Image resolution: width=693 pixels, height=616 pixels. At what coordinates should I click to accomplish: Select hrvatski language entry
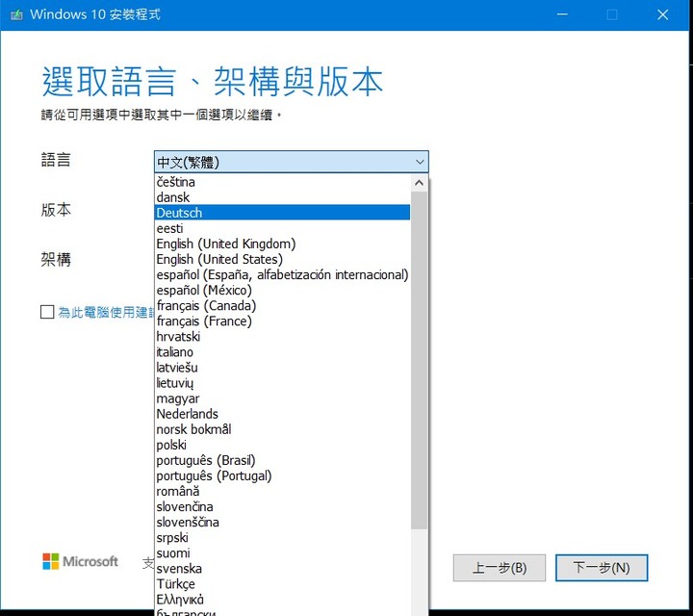coord(283,337)
